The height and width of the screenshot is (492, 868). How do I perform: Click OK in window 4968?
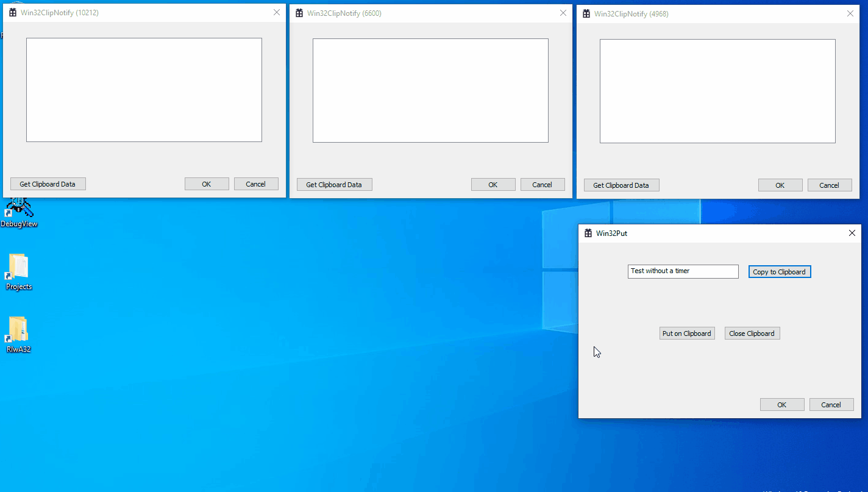[780, 185]
